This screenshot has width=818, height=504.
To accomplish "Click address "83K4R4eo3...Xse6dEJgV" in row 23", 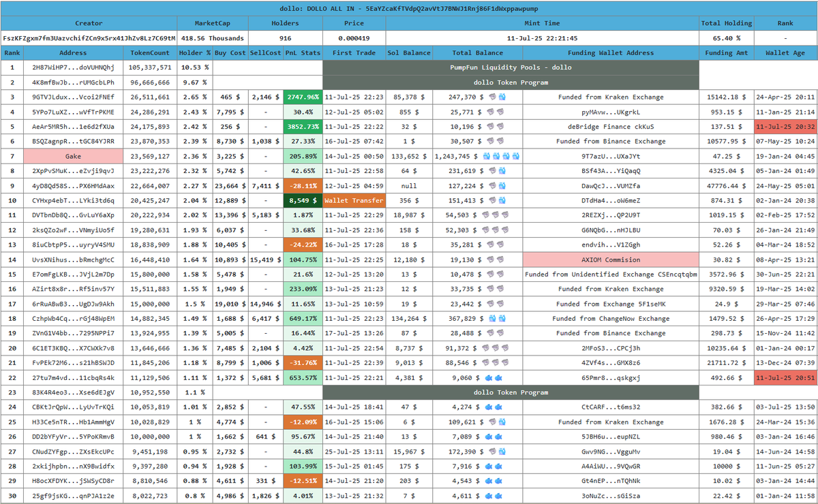I will [x=74, y=392].
